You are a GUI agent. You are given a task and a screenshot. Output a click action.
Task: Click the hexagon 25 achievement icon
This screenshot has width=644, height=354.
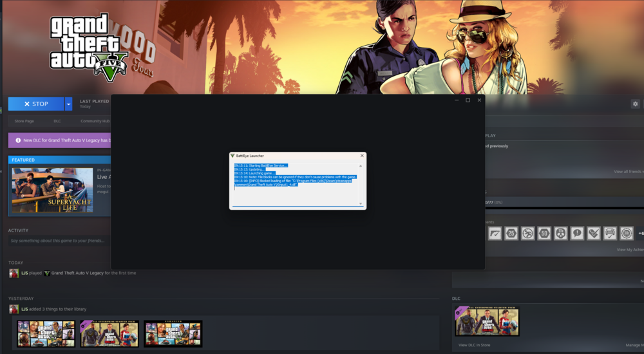(511, 233)
